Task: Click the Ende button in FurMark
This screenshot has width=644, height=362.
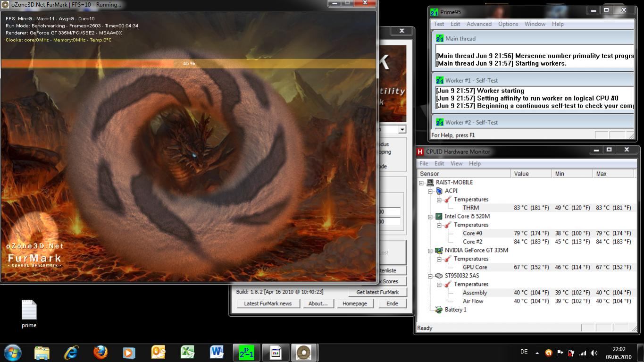Action: 392,303
